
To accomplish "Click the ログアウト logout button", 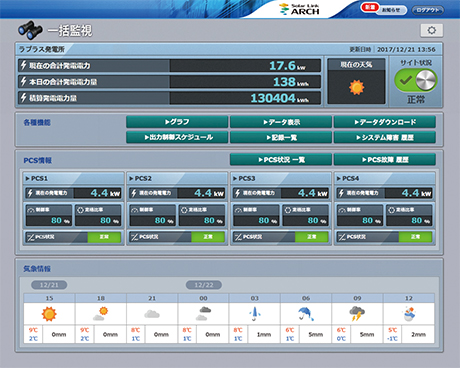I will (x=428, y=10).
